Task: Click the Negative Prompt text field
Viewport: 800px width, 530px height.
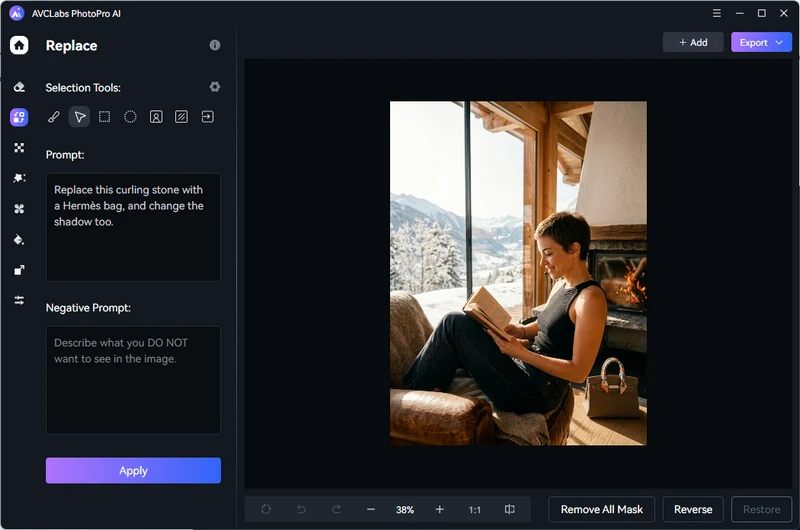Action: (x=133, y=381)
